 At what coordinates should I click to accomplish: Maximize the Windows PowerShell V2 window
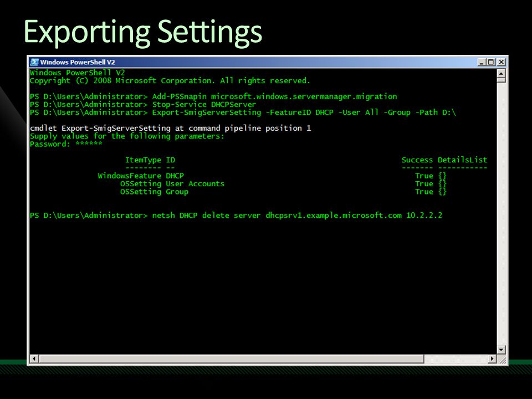click(490, 62)
